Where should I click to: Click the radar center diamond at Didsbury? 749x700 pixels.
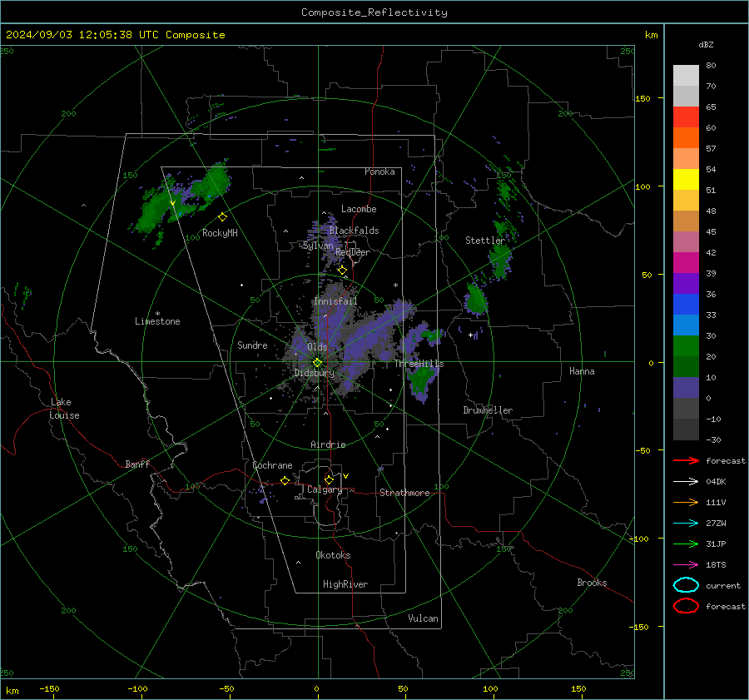tap(317, 363)
